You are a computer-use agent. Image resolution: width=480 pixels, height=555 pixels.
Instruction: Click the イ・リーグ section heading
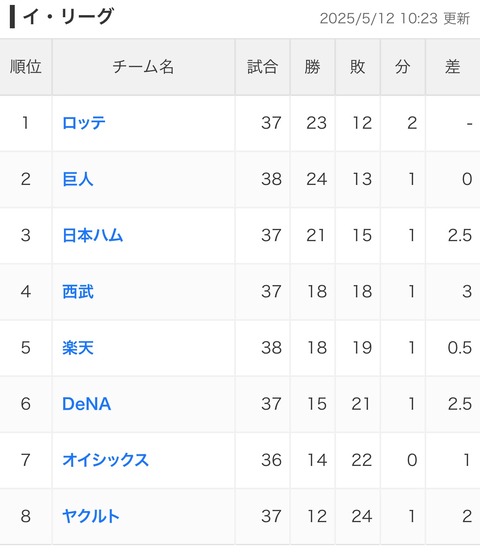[68, 17]
